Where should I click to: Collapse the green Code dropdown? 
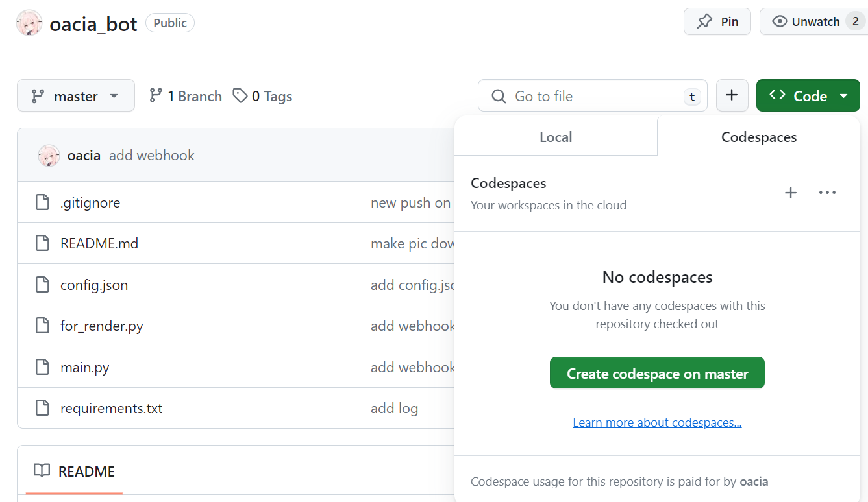pos(808,96)
